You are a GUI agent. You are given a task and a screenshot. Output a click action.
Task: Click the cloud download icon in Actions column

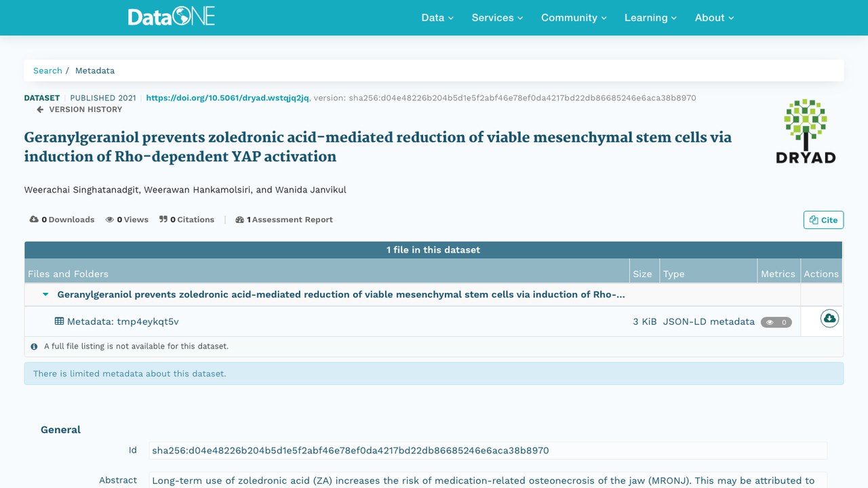[829, 318]
